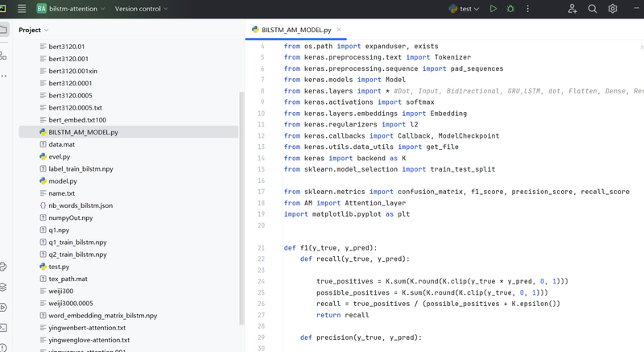Open Search Everywhere magnifier
The height and width of the screenshot is (352, 644).
pos(592,9)
